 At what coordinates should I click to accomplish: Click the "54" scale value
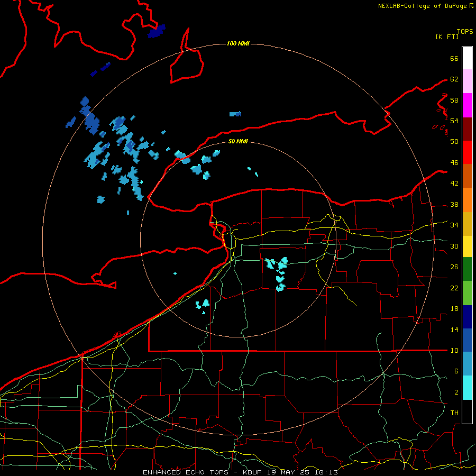pyautogui.click(x=454, y=121)
